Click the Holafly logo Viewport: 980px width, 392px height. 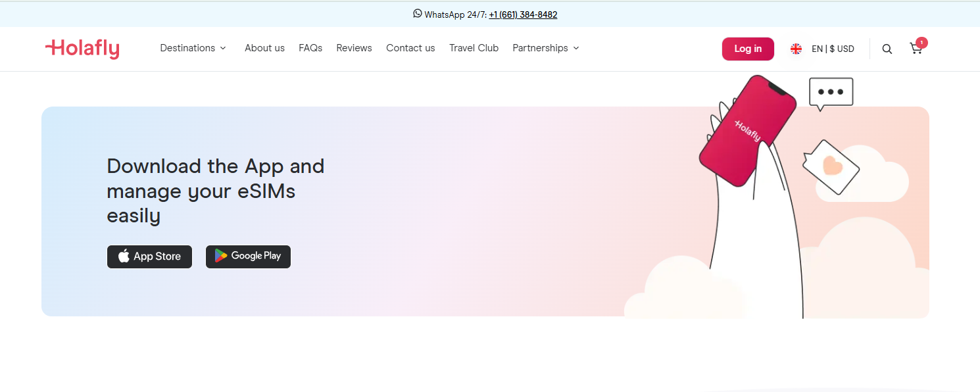click(x=82, y=49)
